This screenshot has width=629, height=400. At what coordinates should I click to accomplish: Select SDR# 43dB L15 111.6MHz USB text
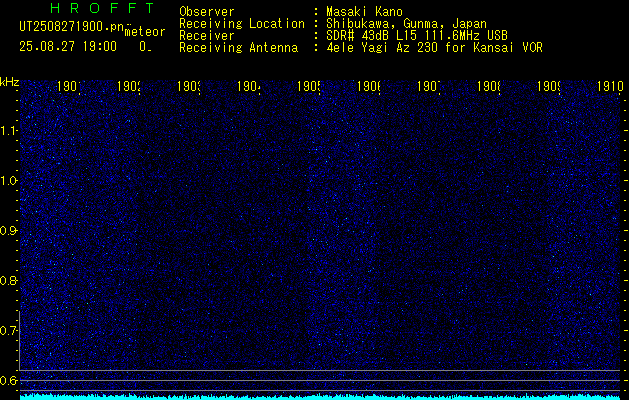point(417,36)
